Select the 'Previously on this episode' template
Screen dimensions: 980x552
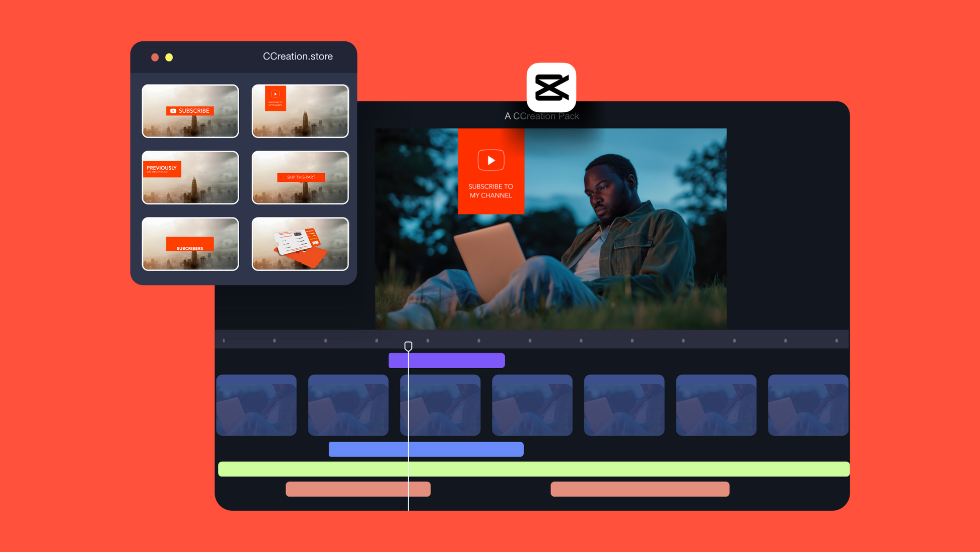[190, 176]
